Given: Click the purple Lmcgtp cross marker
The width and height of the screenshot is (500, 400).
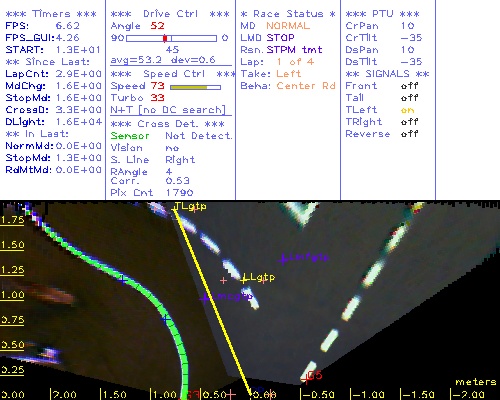Looking at the screenshot, I should coord(205,298).
